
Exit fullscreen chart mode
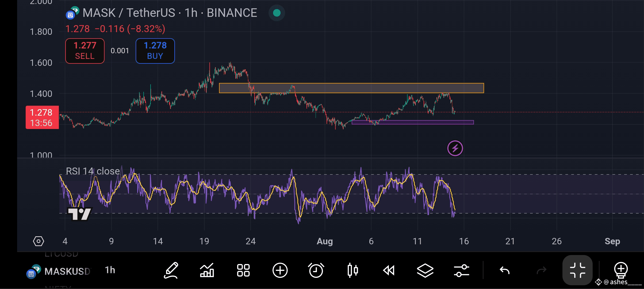click(x=578, y=270)
